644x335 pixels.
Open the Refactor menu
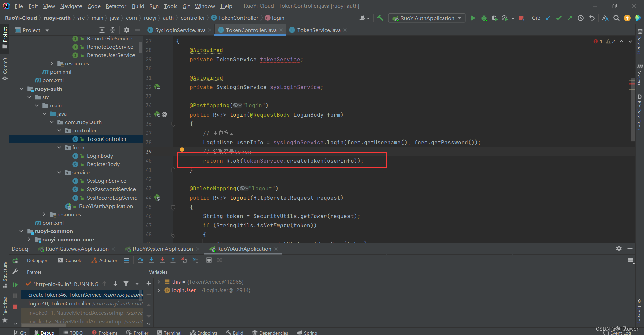tap(116, 6)
